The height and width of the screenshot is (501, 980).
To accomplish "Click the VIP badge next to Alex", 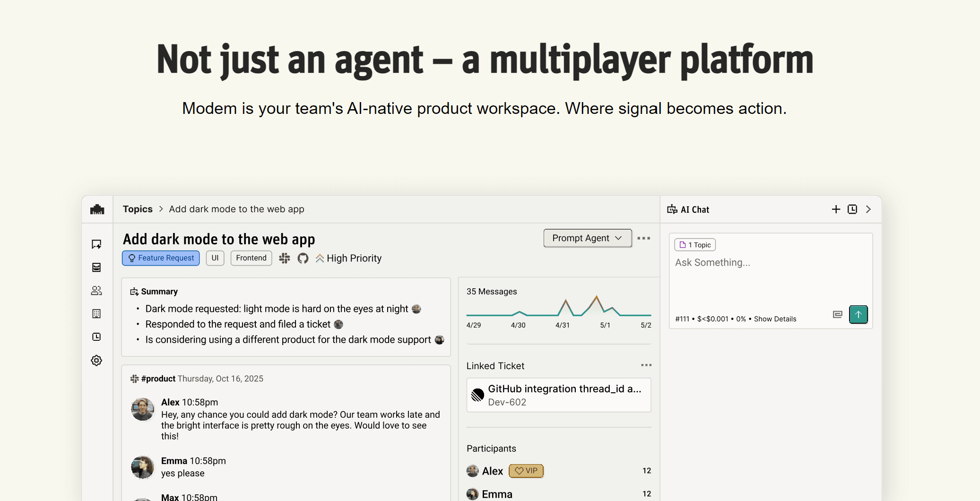I will (526, 471).
